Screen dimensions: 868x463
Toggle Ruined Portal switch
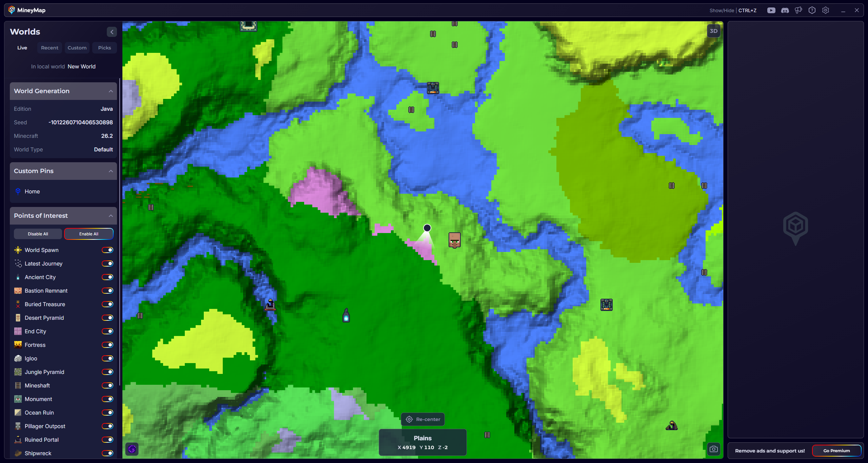(x=107, y=440)
